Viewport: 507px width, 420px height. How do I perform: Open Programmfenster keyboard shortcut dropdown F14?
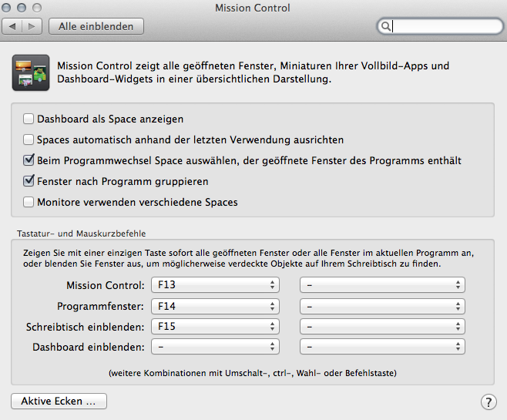[215, 306]
